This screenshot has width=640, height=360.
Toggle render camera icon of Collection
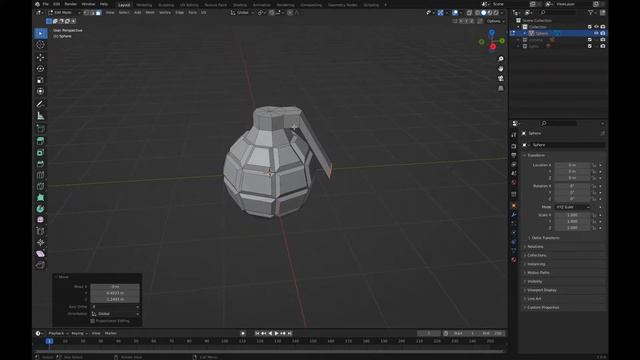coord(603,27)
